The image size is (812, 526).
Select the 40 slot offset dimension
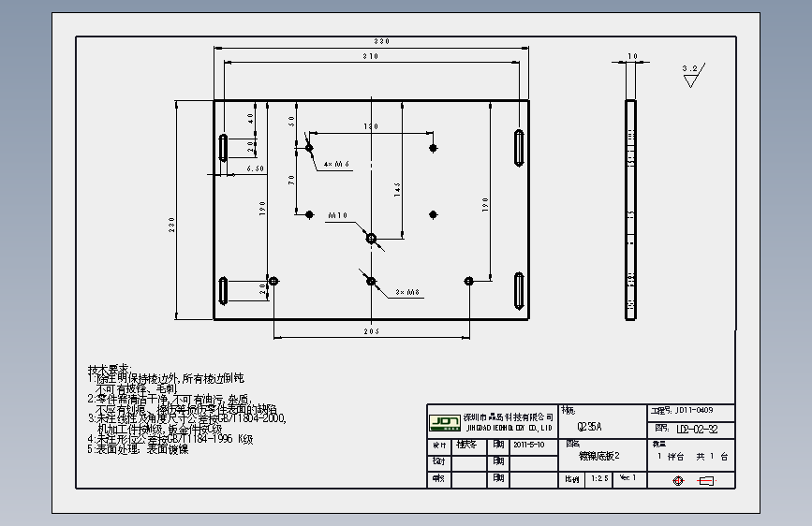(x=251, y=119)
